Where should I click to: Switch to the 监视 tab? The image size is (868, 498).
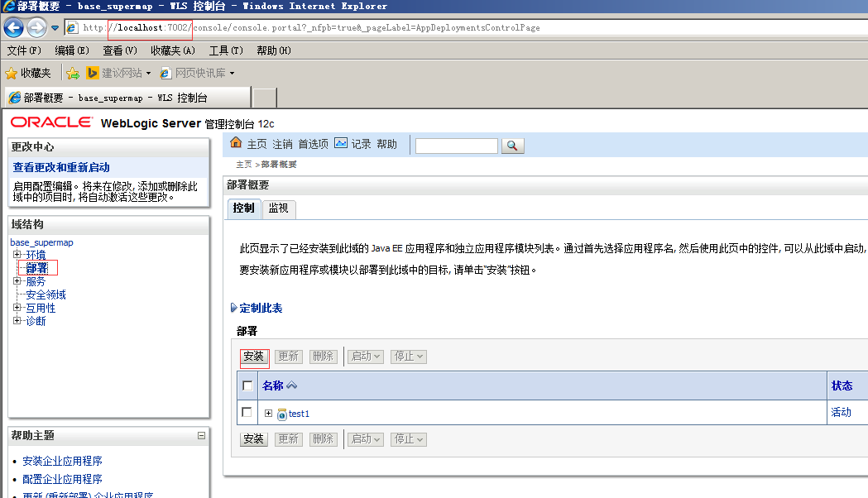(279, 208)
